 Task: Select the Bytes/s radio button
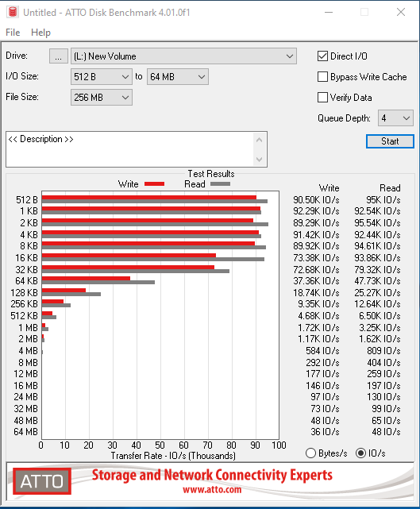310,453
